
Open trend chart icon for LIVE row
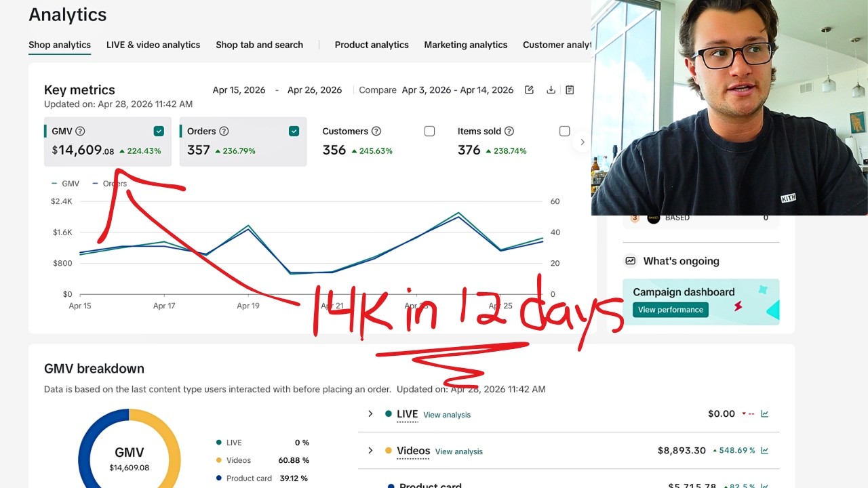pos(764,413)
